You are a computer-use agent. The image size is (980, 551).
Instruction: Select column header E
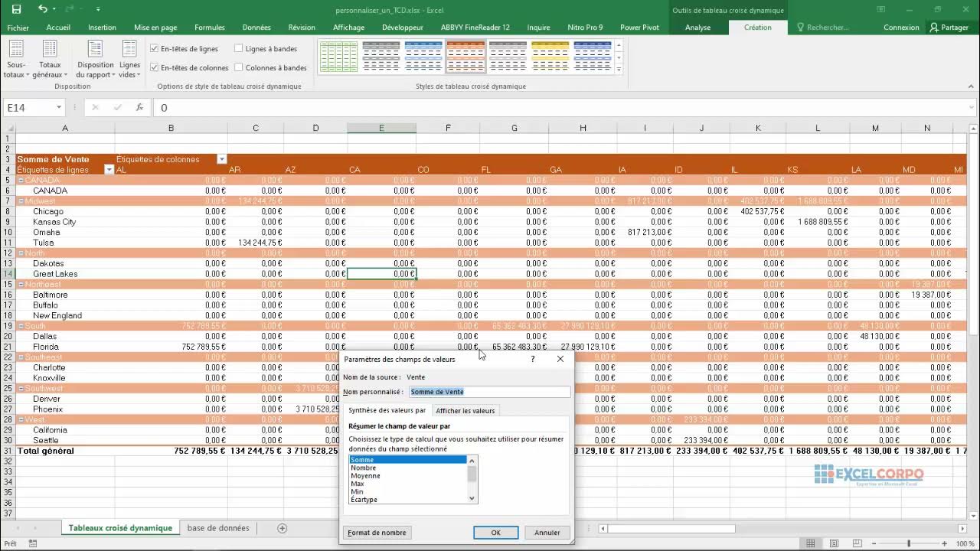coord(381,128)
